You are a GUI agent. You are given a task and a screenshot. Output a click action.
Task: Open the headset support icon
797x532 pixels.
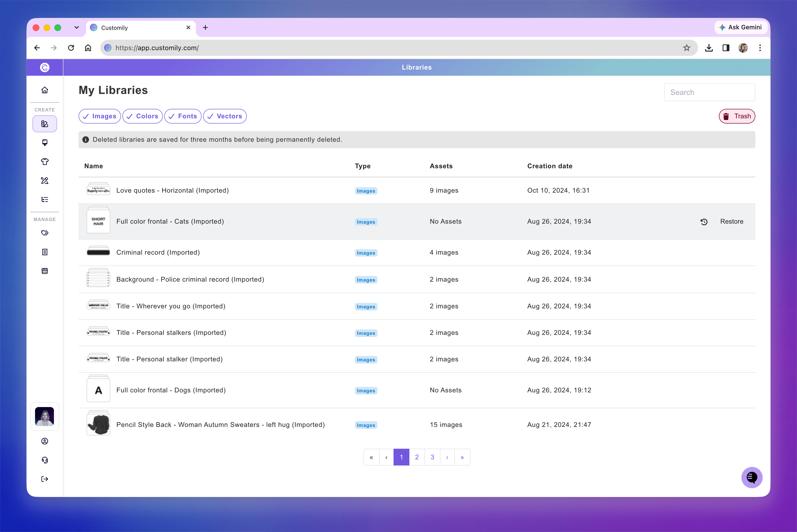[x=44, y=460]
